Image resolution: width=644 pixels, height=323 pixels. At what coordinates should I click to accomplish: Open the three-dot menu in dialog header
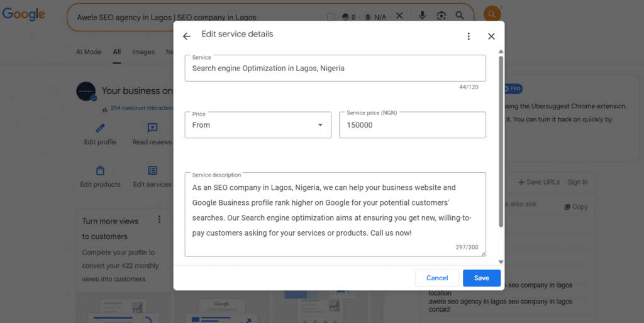click(469, 36)
